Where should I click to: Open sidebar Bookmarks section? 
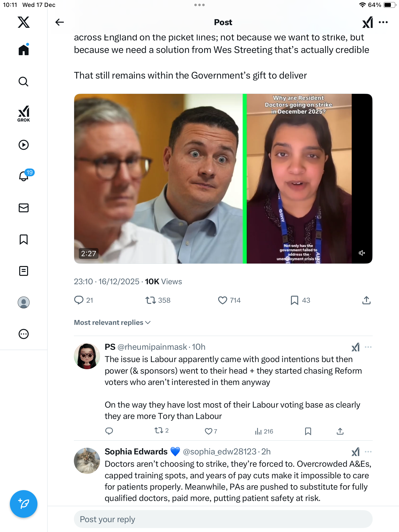coord(24,239)
